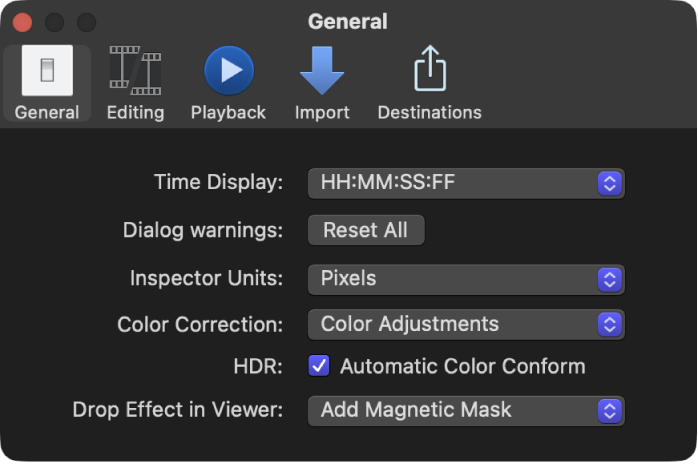This screenshot has width=698, height=464.
Task: Click the Automatic Color Conform label
Action: point(463,366)
